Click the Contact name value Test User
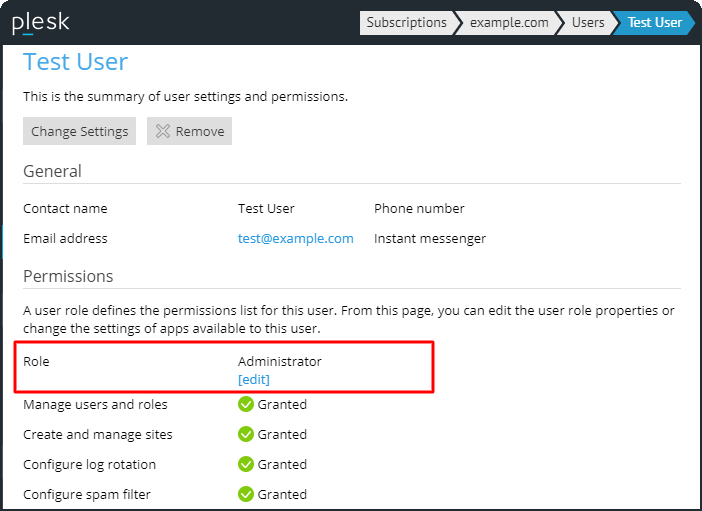The width and height of the screenshot is (702, 511). [266, 208]
